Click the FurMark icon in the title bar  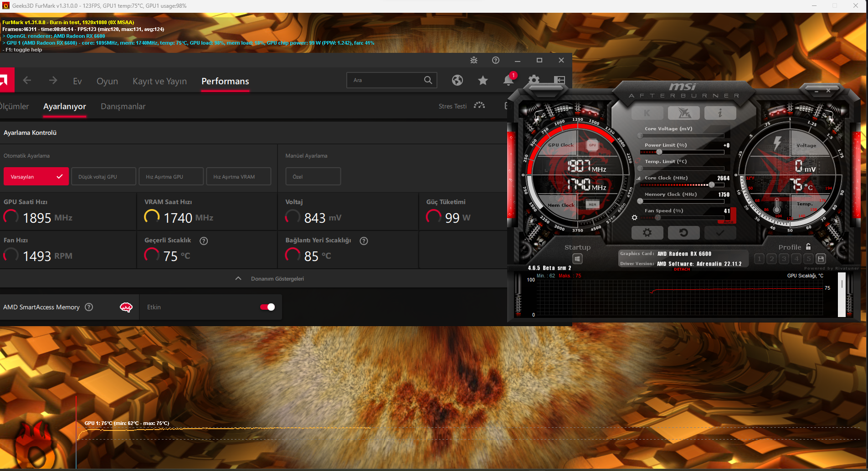6,6
